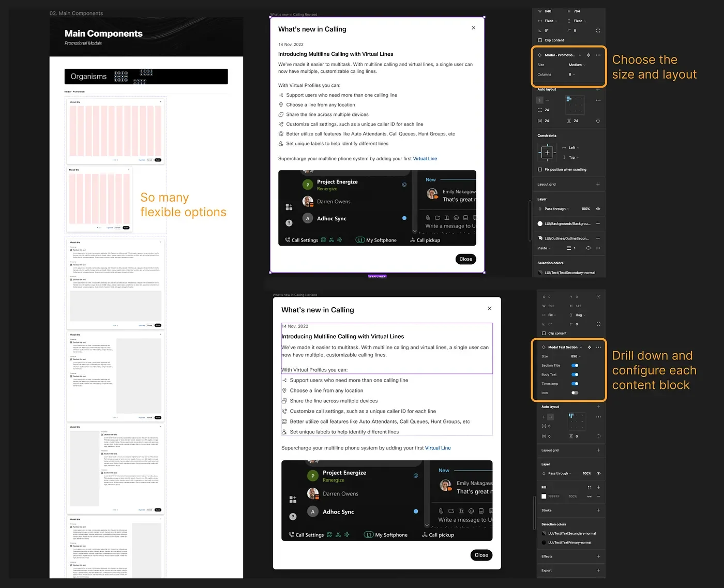This screenshot has width=724, height=588.
Task: Open the Inside stroke position dropdown
Action: click(x=544, y=248)
